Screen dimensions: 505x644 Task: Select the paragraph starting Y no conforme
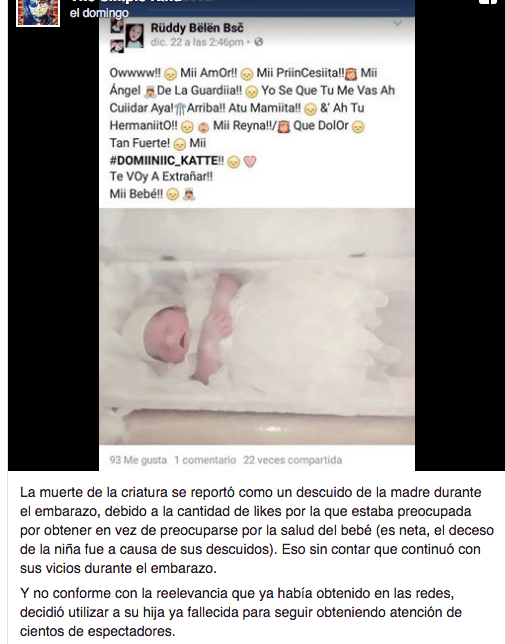[x=241, y=612]
